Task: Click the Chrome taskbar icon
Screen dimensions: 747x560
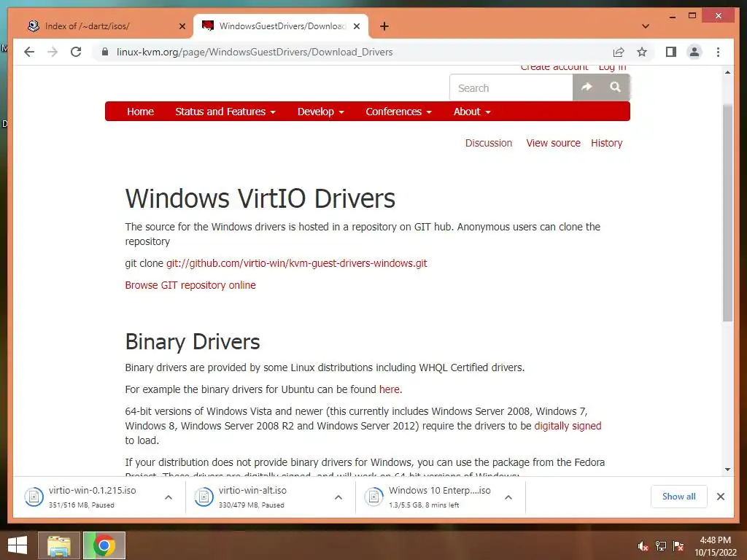Action: click(x=104, y=545)
